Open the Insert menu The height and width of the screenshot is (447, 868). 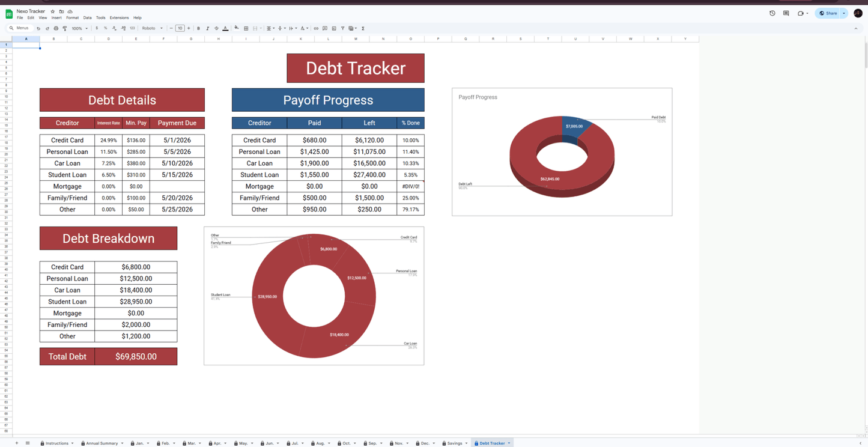(56, 18)
